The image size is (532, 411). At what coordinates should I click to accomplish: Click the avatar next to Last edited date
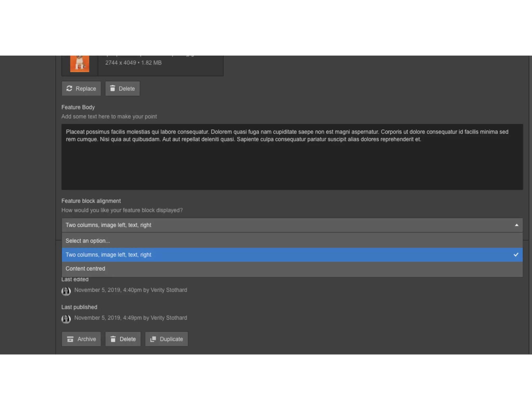[x=66, y=291]
